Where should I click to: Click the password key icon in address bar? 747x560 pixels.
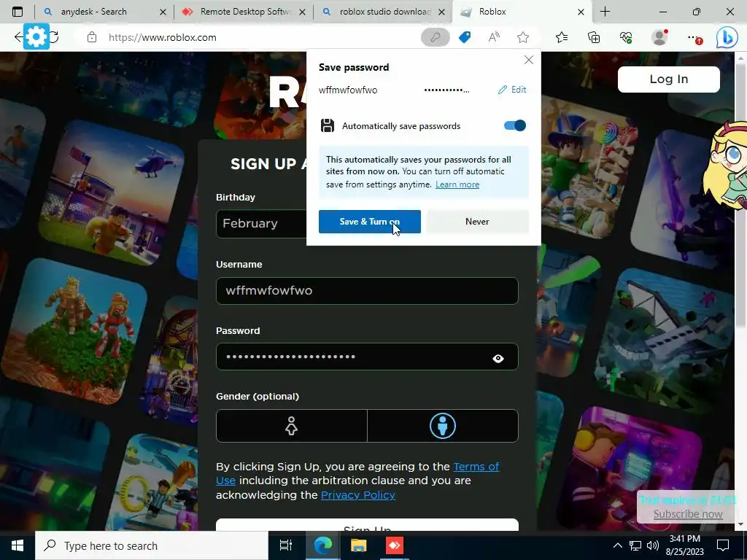[435, 37]
